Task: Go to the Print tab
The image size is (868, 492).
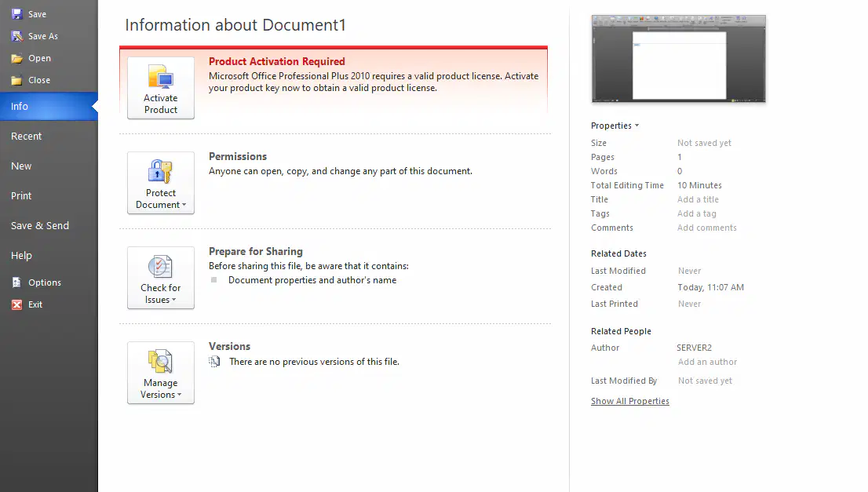Action: pos(49,196)
